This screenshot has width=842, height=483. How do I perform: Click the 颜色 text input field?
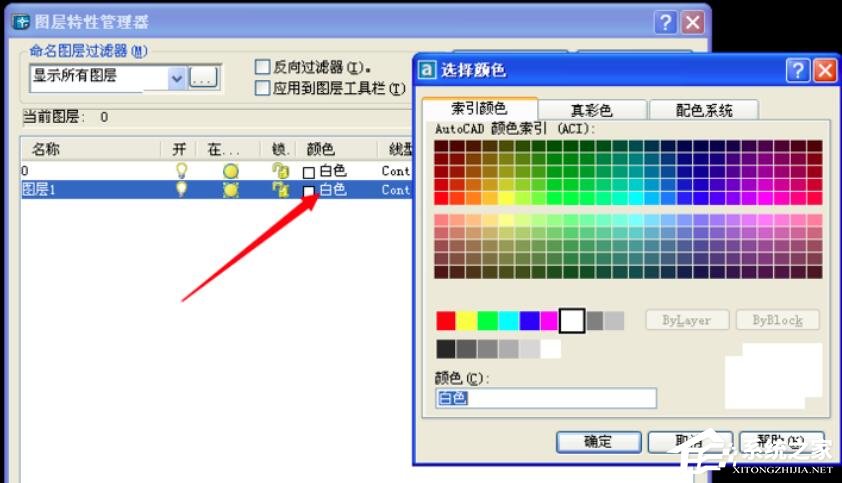pyautogui.click(x=546, y=398)
